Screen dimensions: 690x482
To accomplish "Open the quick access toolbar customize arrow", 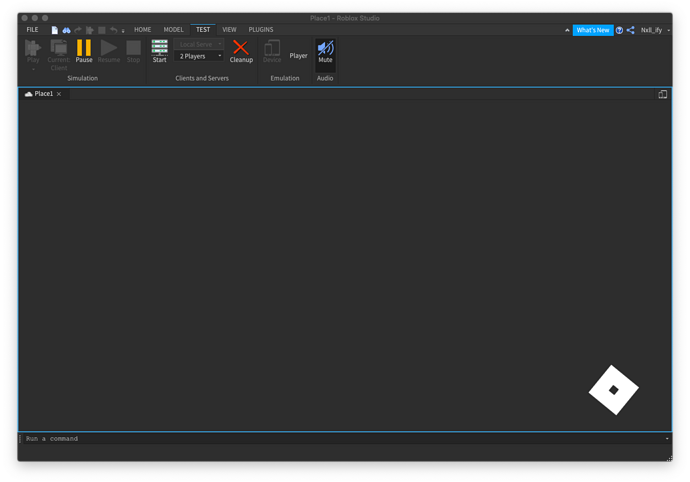I will pyautogui.click(x=123, y=31).
